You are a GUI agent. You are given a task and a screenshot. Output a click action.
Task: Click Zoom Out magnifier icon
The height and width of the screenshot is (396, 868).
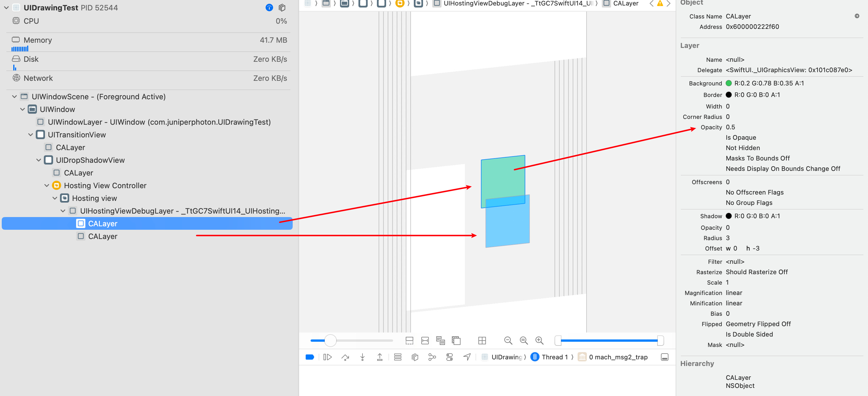point(508,340)
